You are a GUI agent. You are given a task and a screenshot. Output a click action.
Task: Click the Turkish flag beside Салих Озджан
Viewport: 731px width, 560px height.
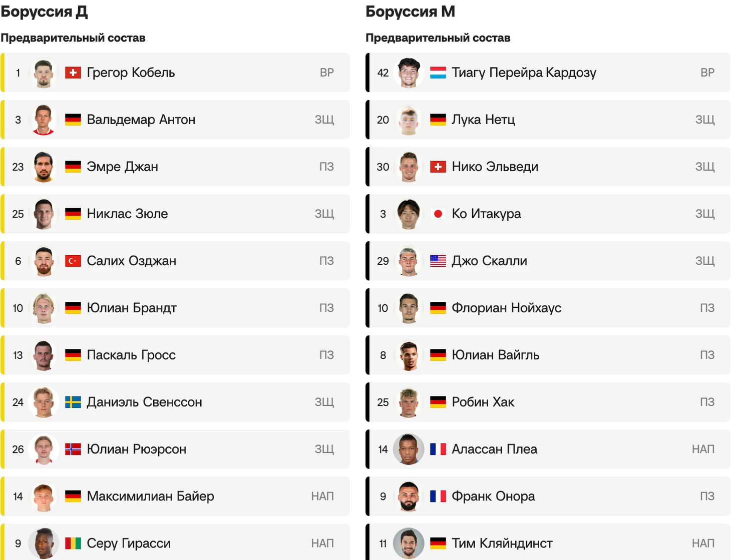[73, 261]
